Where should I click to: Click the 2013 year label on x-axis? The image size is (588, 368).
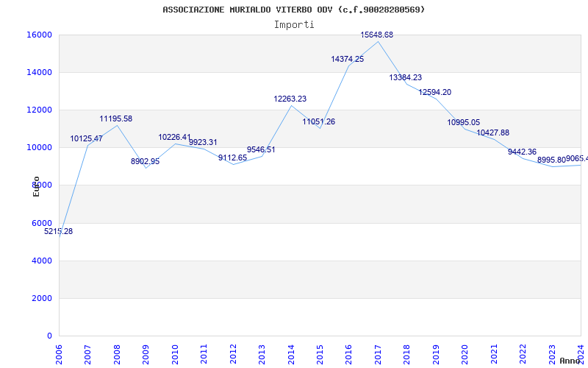262,354
